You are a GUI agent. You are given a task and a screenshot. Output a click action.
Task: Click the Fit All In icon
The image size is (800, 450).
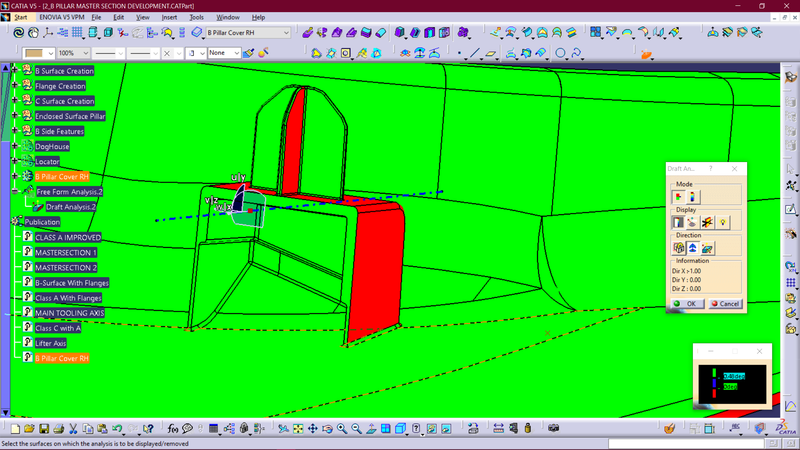pyautogui.click(x=298, y=429)
